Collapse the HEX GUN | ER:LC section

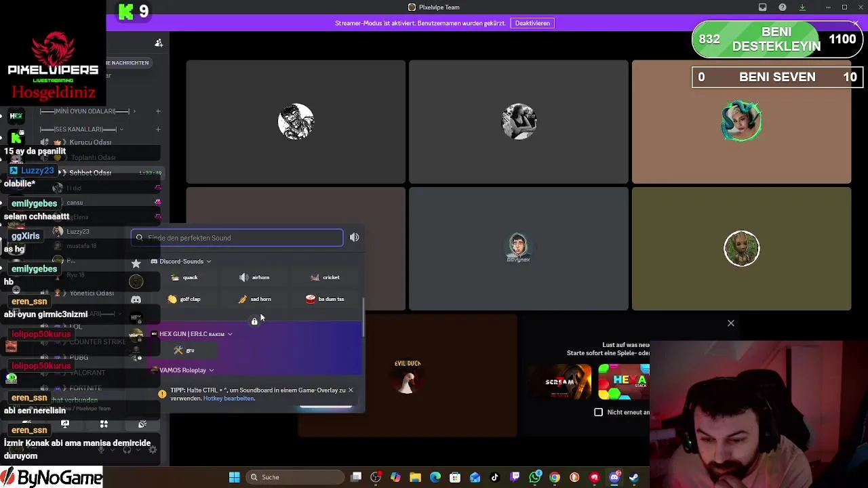pyautogui.click(x=193, y=334)
